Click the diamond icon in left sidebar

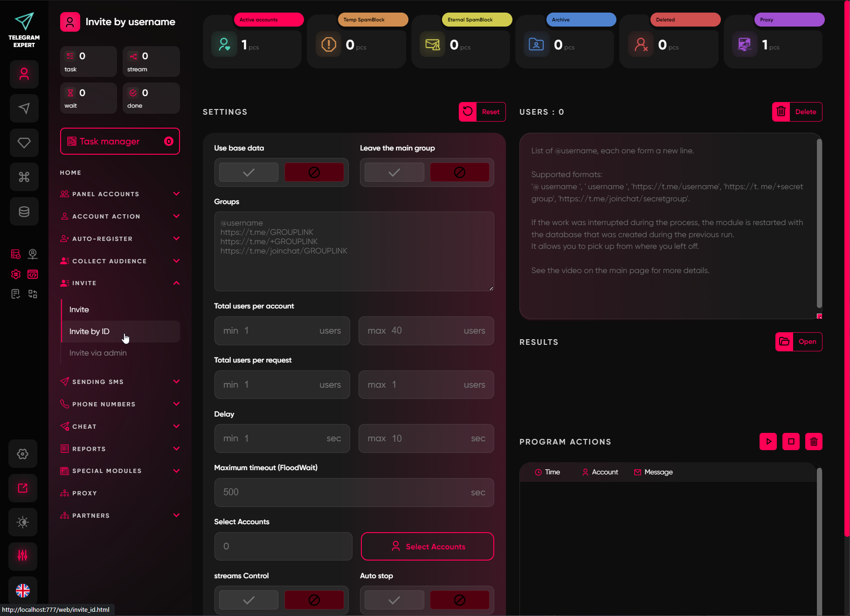[24, 143]
